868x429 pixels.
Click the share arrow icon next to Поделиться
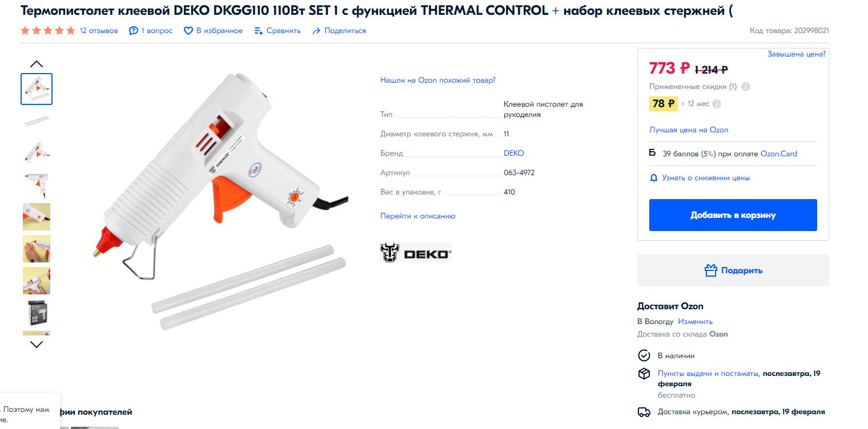316,31
